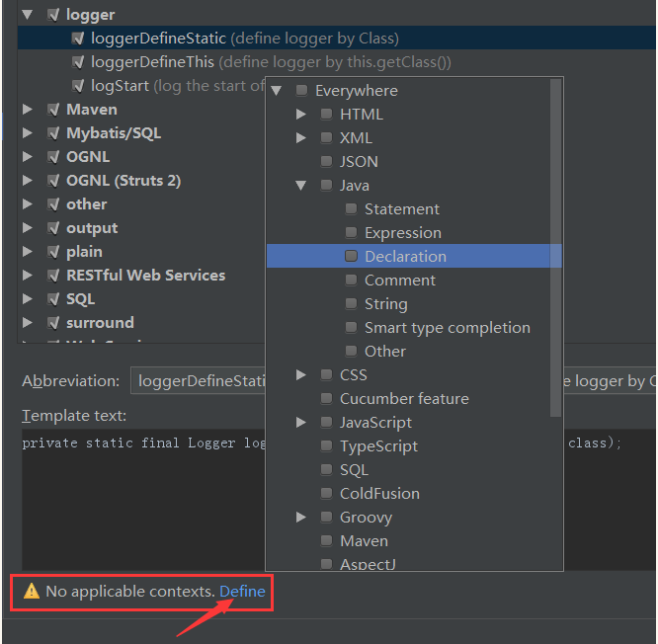Image resolution: width=658 pixels, height=644 pixels.
Task: Toggle the Everywhere checkbox
Action: pos(302,91)
